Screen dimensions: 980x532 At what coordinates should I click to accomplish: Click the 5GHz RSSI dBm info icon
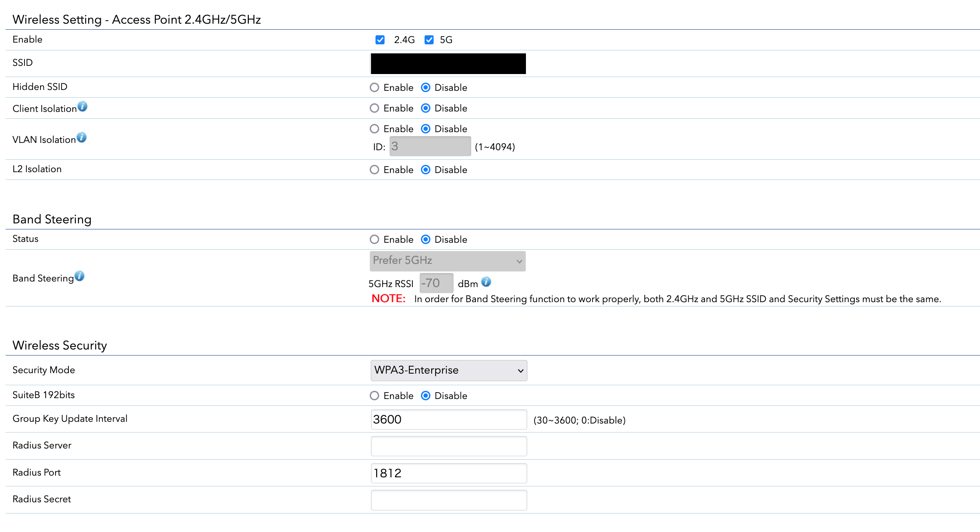pyautogui.click(x=486, y=282)
